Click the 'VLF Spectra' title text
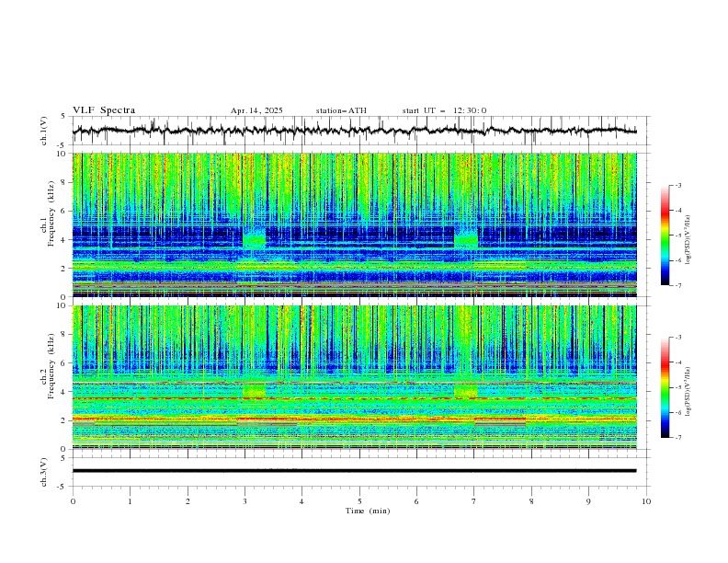The width and height of the screenshot is (728, 563). pos(104,110)
